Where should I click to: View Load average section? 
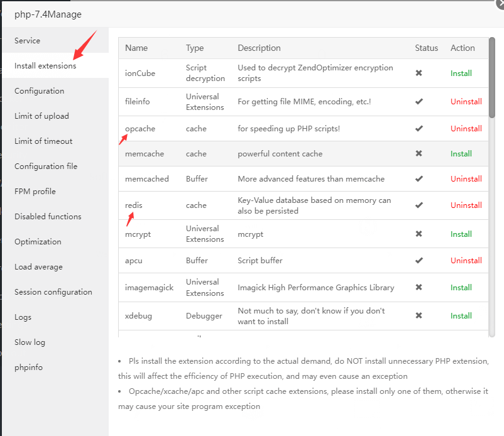tap(38, 267)
